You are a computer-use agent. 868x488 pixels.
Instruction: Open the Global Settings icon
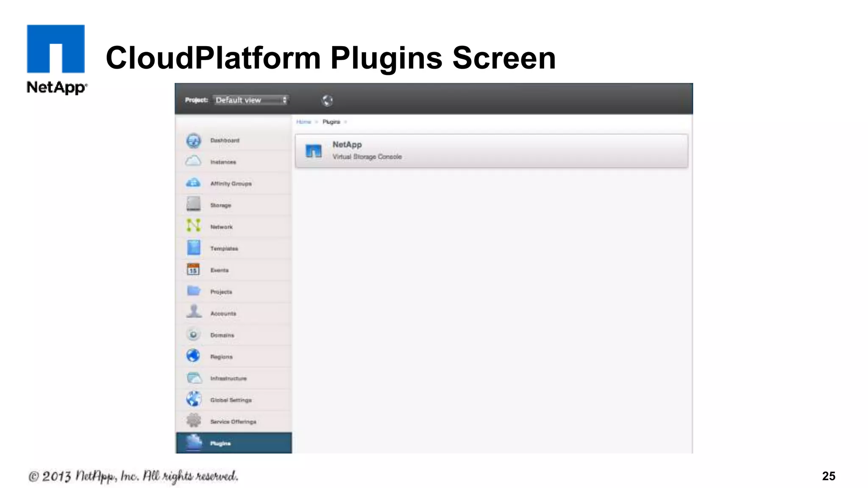click(194, 399)
